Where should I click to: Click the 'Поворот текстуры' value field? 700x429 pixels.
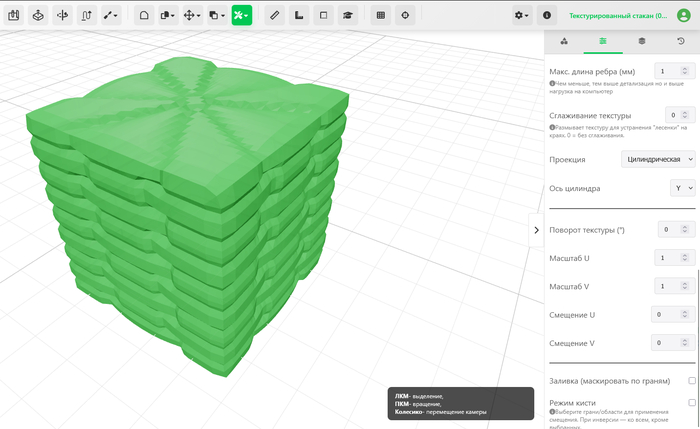coord(676,229)
